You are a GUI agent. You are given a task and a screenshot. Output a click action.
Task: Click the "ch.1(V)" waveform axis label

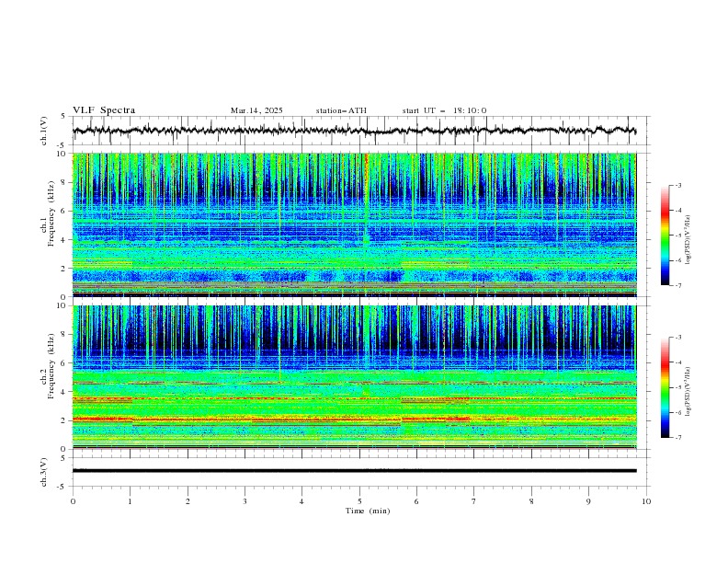pos(44,131)
